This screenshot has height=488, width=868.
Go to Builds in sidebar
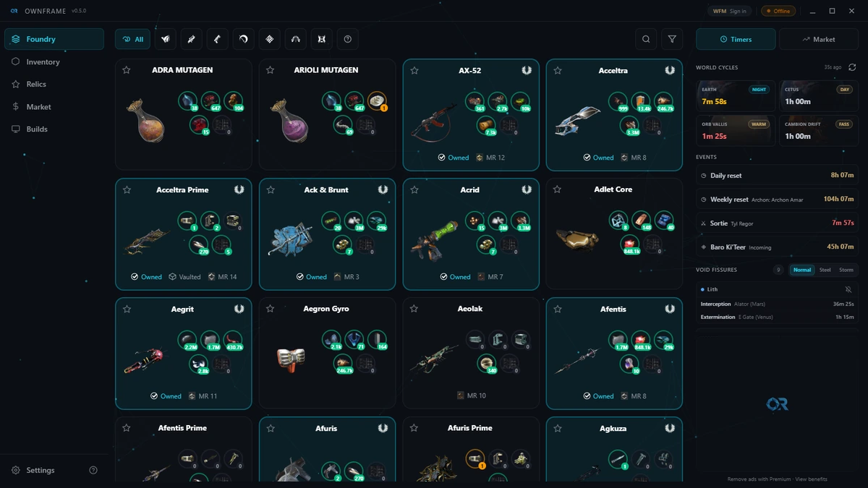(54, 129)
